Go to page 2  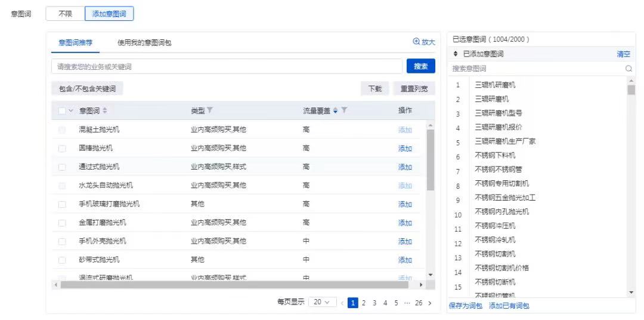coord(364,303)
